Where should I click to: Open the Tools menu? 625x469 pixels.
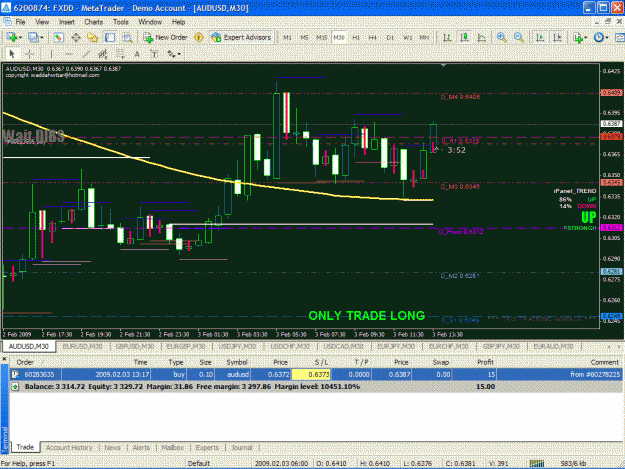(x=120, y=22)
